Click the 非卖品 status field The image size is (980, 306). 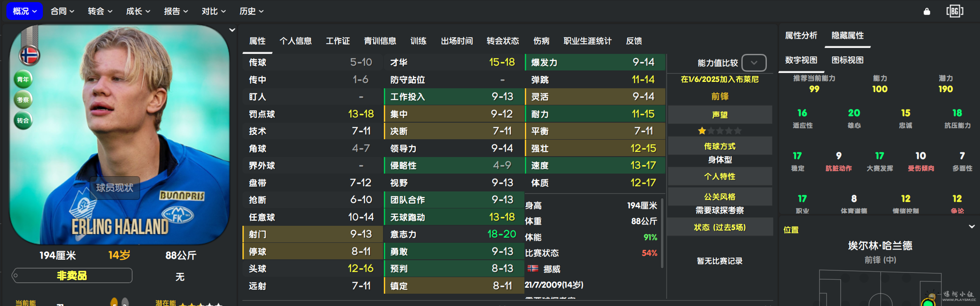pos(72,276)
